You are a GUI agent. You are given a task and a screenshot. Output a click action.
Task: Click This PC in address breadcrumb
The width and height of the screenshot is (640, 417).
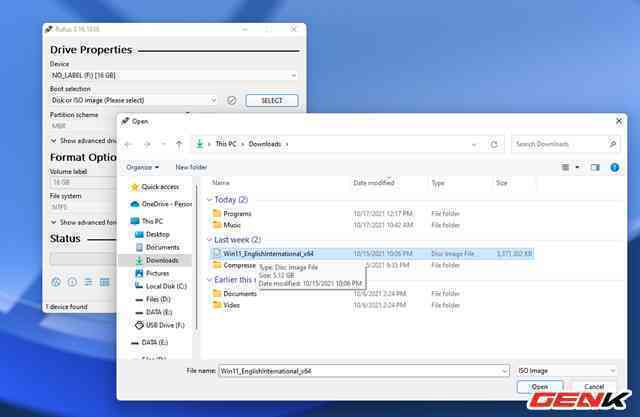coord(226,144)
